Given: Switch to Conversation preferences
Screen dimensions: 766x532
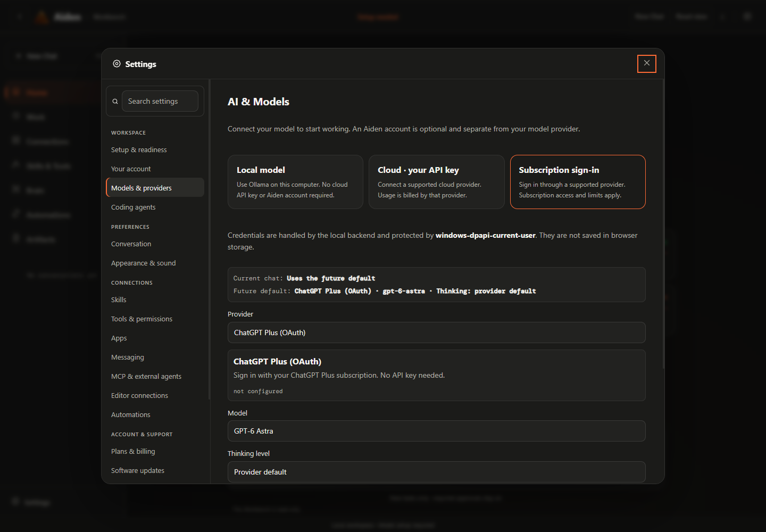Looking at the screenshot, I should tap(155, 244).
